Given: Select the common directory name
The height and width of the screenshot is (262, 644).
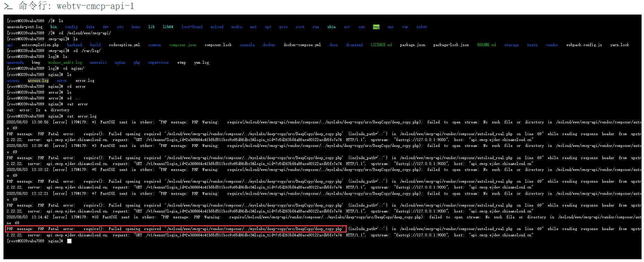Looking at the screenshot, I should click(155, 45).
